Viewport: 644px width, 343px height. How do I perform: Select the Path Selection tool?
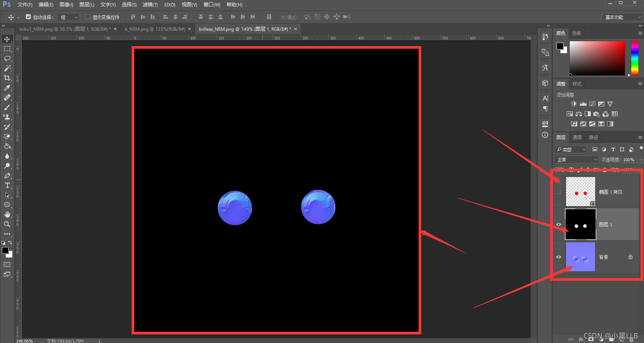[7, 195]
